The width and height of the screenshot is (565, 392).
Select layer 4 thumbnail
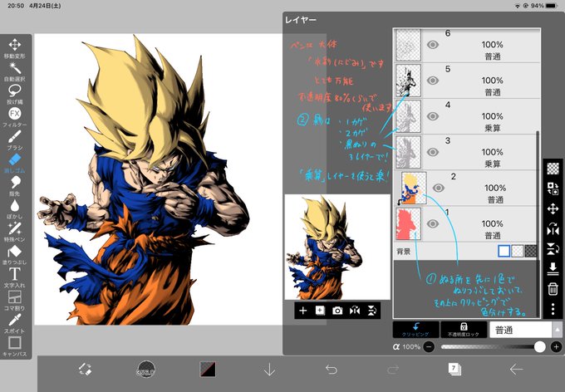click(x=408, y=116)
